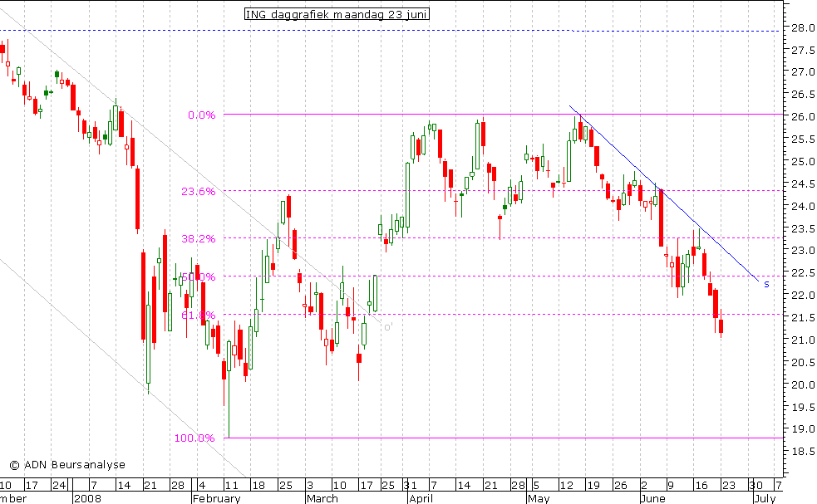Select the '26.5' price axis value

[x=803, y=94]
